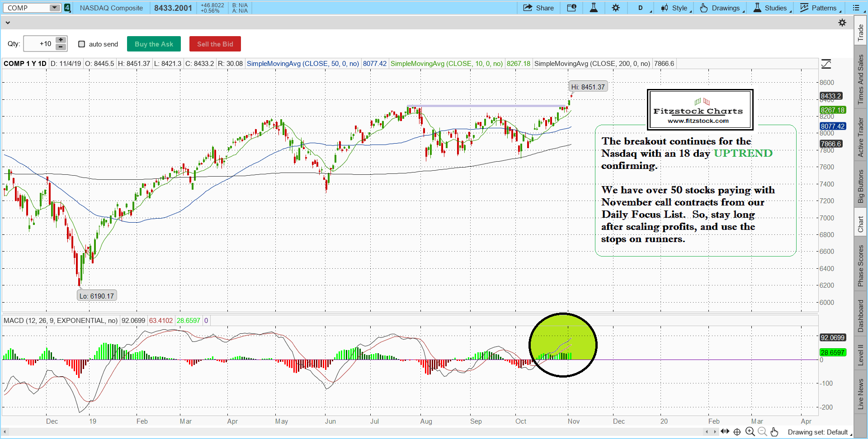Expand the Style dropdown menu

click(x=676, y=8)
